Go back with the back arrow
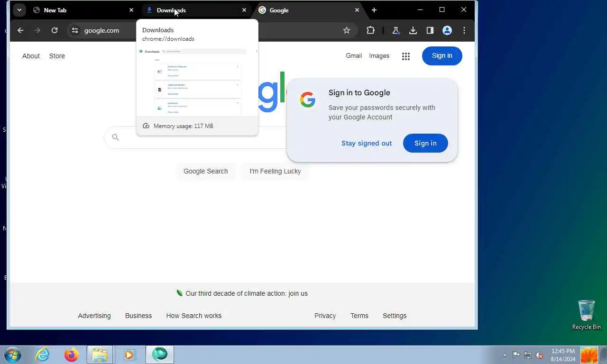Screen dimensions: 607x364 click(20, 30)
